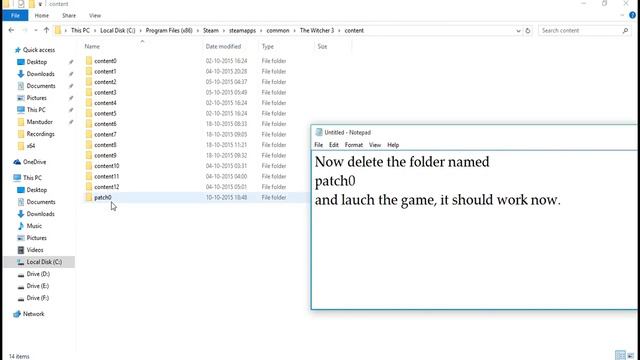
Task: Expand the address bar history dropdown
Action: [x=518, y=31]
